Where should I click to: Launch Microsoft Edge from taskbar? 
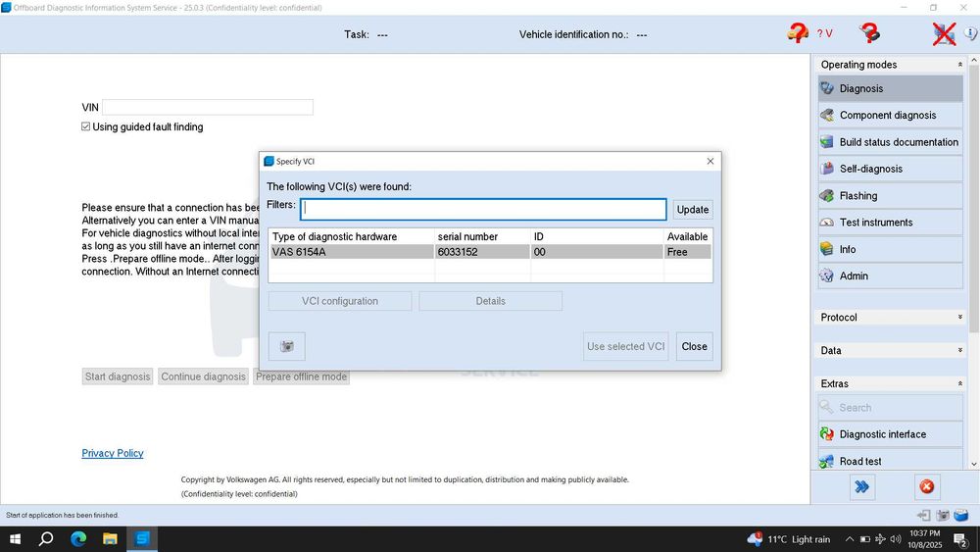coord(78,539)
